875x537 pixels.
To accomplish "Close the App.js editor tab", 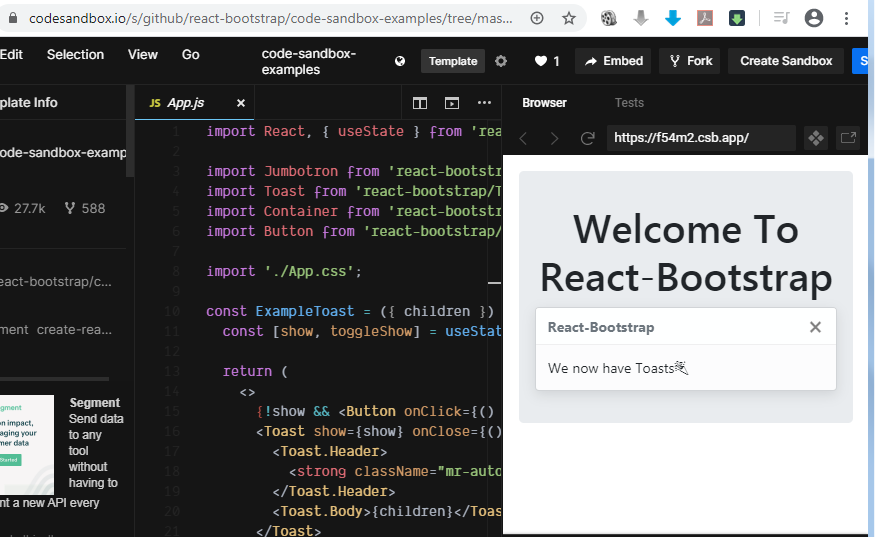I will pyautogui.click(x=241, y=103).
